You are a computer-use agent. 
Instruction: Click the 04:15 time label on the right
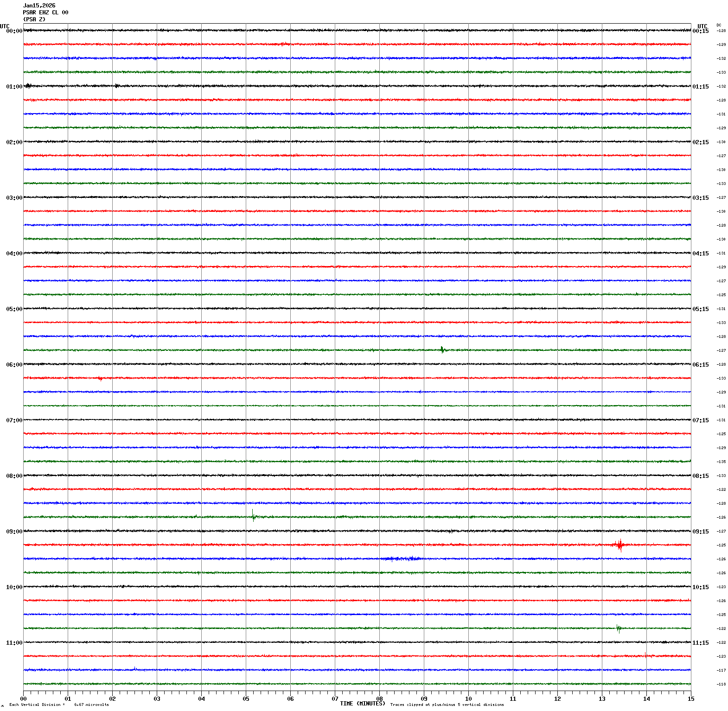700,254
